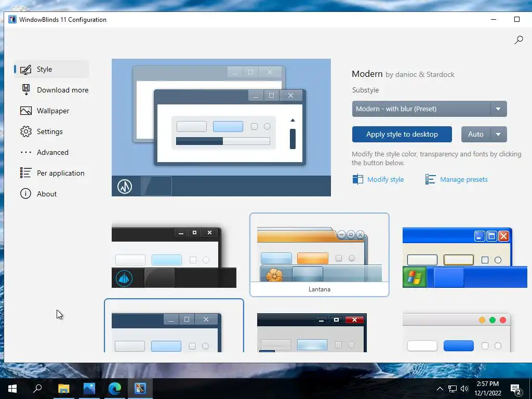
Task: Click WindowBlinds app icon in title bar
Action: point(12,19)
